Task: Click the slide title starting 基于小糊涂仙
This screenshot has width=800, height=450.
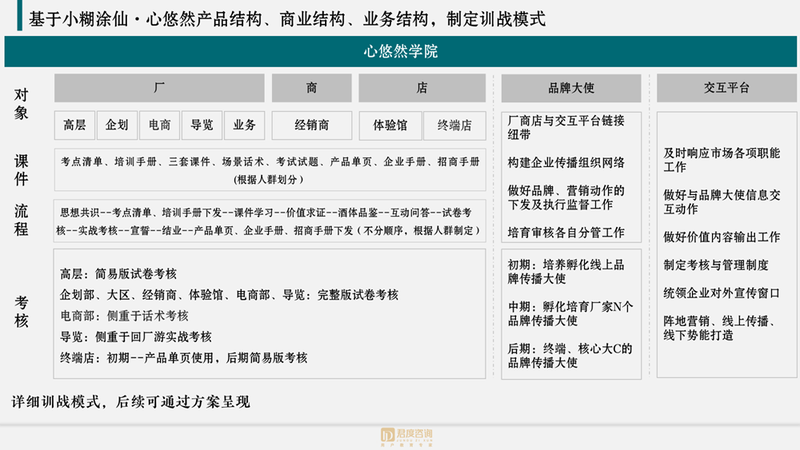Action: (x=287, y=19)
